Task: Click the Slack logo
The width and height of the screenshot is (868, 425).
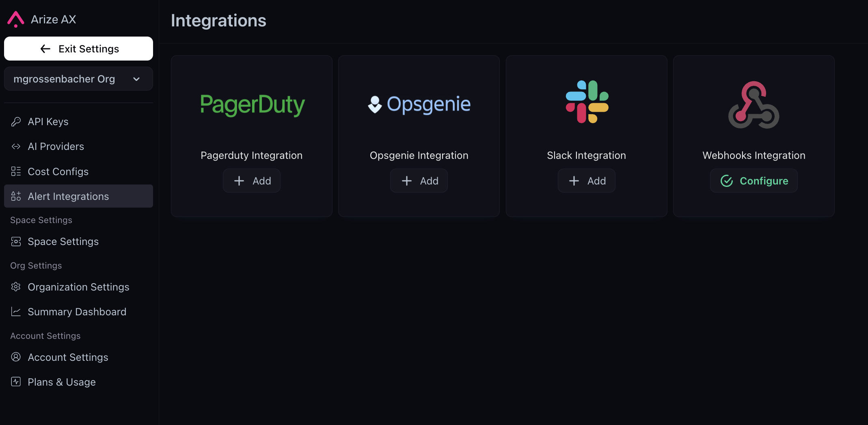Action: (x=587, y=102)
